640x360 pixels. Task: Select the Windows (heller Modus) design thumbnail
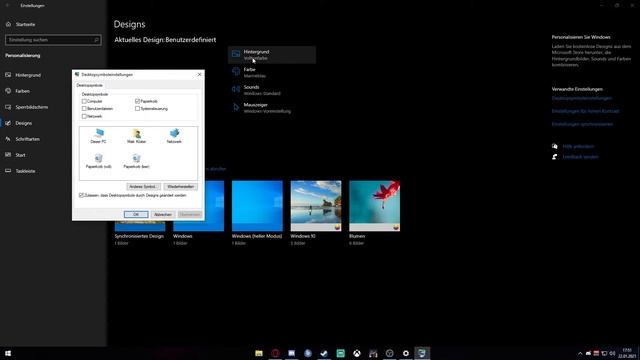[x=257, y=206]
